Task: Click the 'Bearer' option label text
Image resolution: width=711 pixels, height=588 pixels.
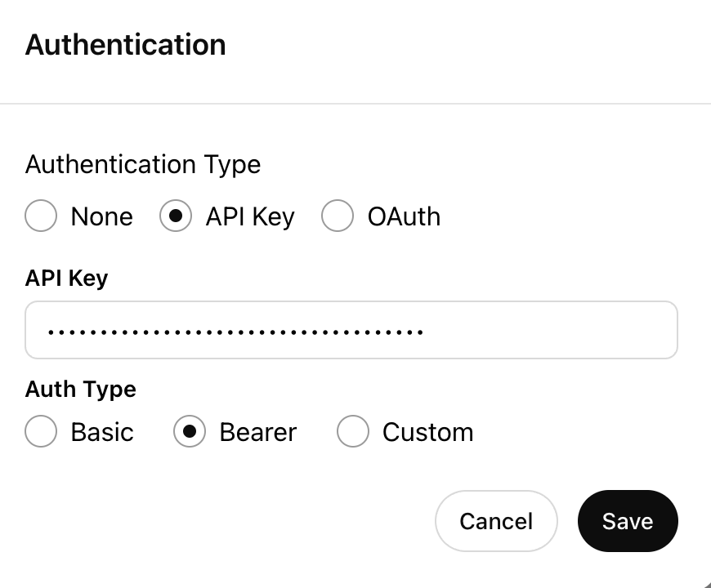Action: [258, 432]
